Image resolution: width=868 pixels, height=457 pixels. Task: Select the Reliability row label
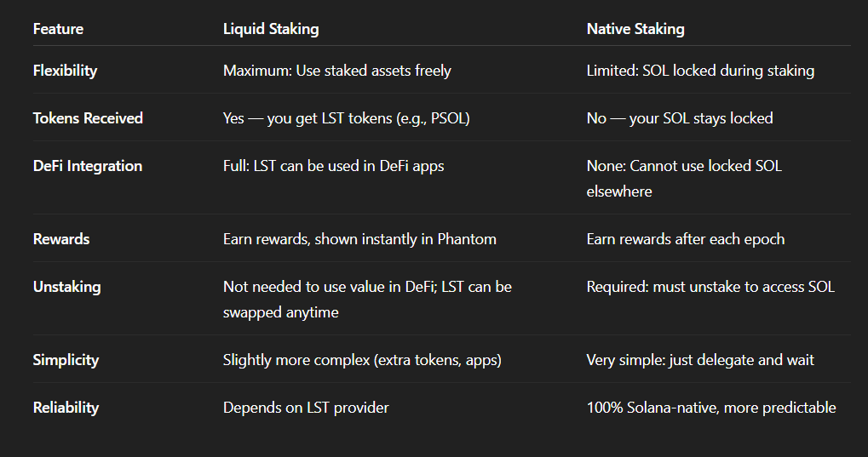[66, 408]
